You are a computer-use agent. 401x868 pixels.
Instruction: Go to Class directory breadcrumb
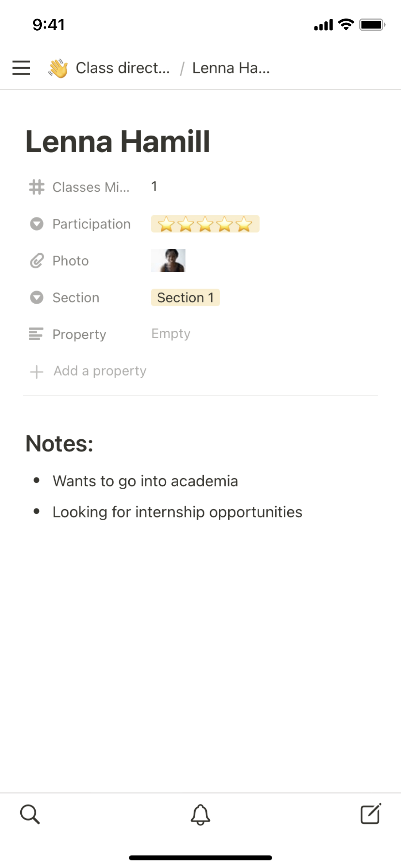tap(123, 68)
